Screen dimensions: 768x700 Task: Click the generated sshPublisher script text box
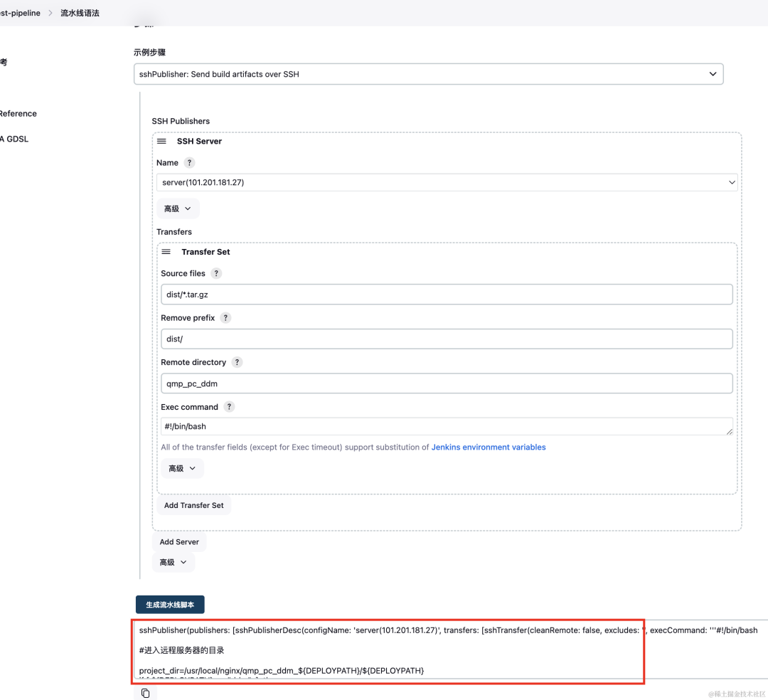(449, 649)
